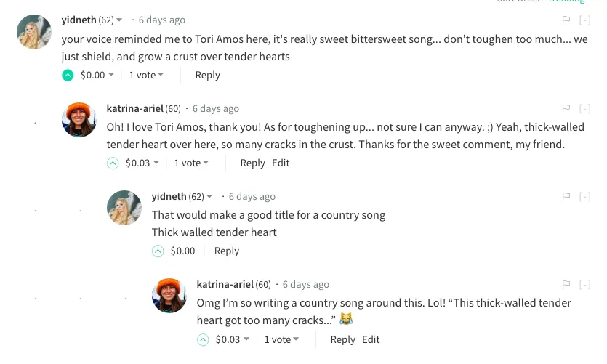Screen dimensions: 607x364
Task: Collapse katrina-ariel's first reply with the [-] button
Action: click(x=584, y=109)
